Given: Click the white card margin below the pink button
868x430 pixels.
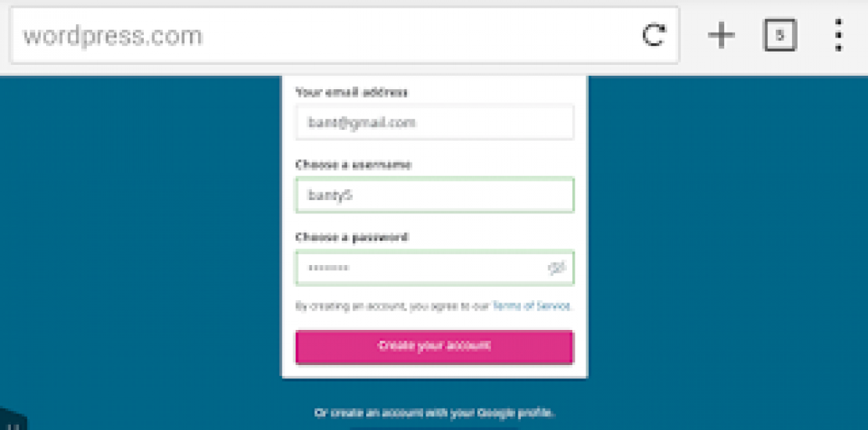Looking at the screenshot, I should (434, 371).
